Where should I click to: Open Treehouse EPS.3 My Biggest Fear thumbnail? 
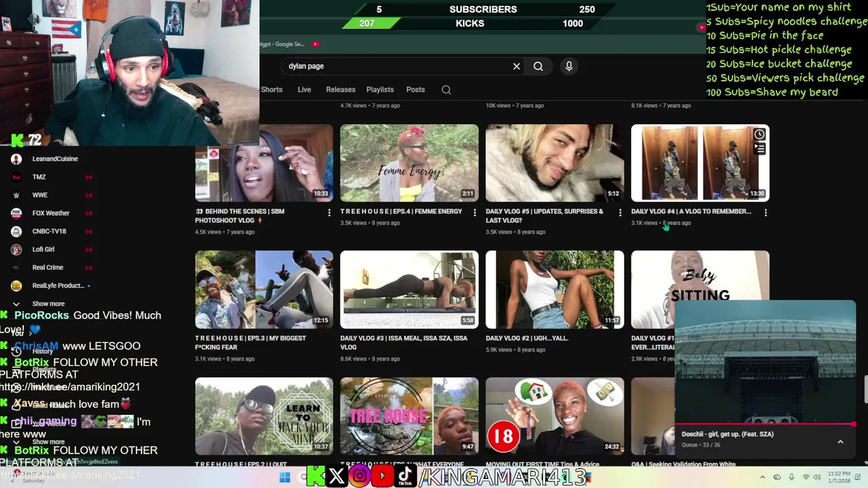[264, 289]
